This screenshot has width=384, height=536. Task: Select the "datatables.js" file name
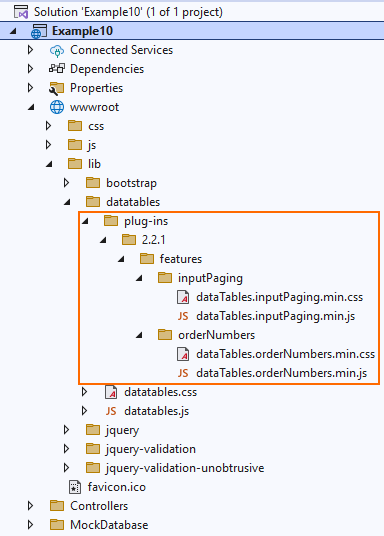[157, 411]
